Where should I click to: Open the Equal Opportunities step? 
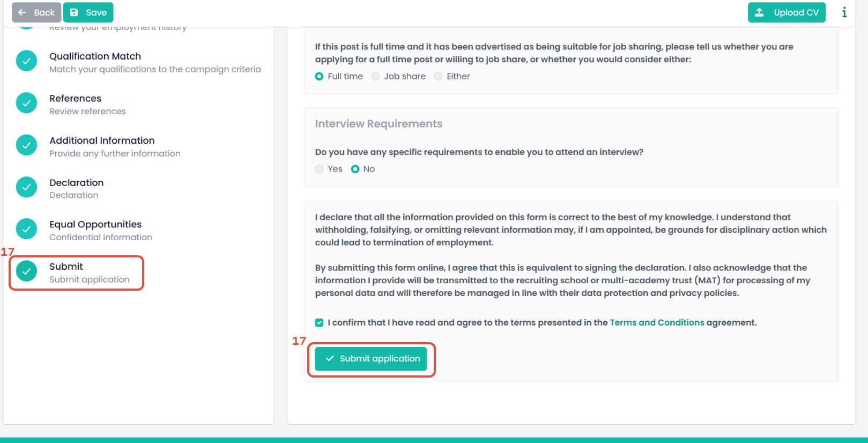[x=95, y=224]
